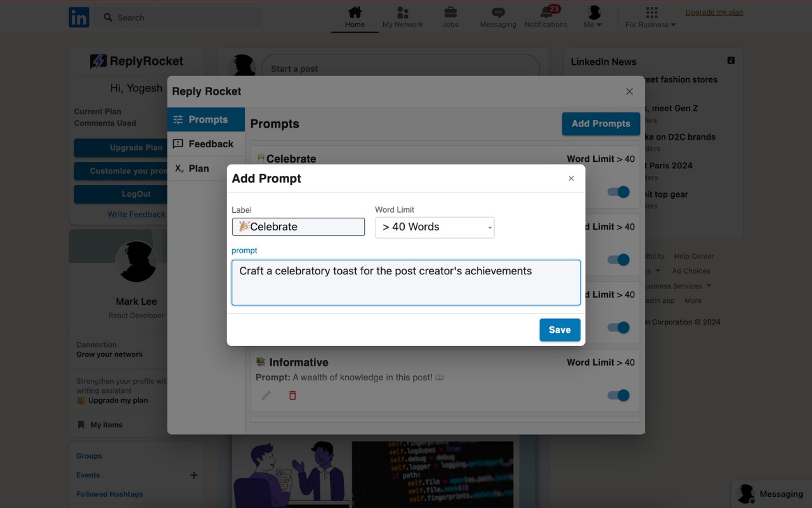812x508 pixels.
Task: Open the Events link
Action: coord(88,475)
